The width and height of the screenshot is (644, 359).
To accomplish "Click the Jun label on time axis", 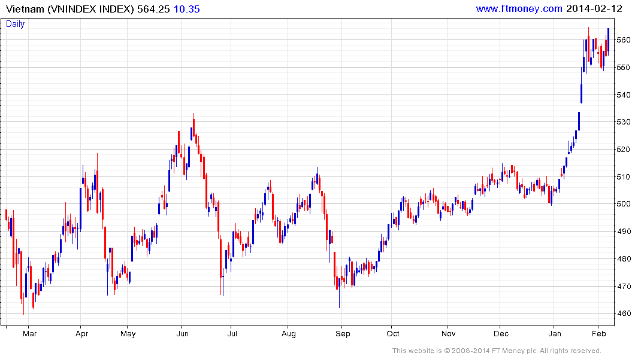I will [x=182, y=333].
